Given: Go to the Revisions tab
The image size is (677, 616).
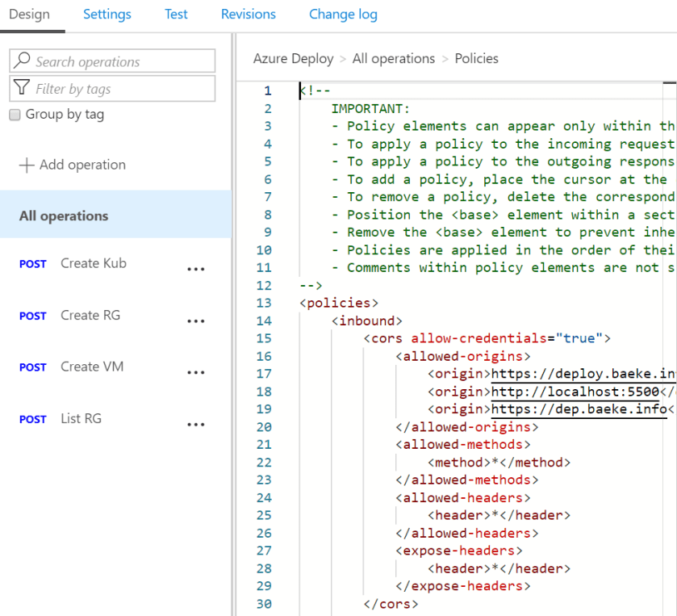Looking at the screenshot, I should 249,15.
